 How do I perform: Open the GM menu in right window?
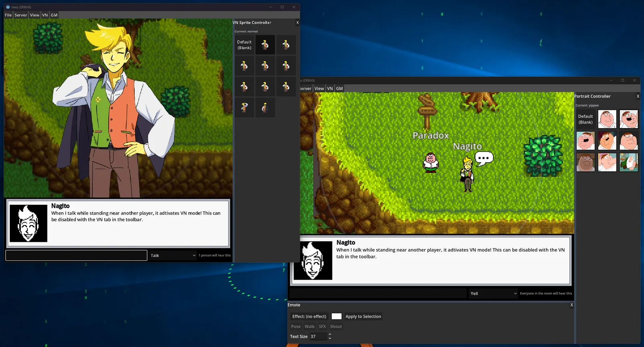pos(339,89)
